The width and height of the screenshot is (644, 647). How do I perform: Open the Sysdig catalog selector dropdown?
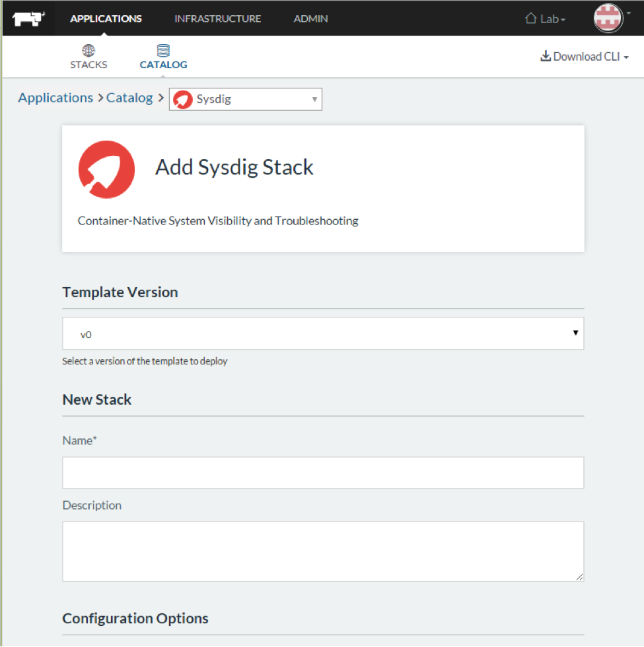(x=245, y=99)
